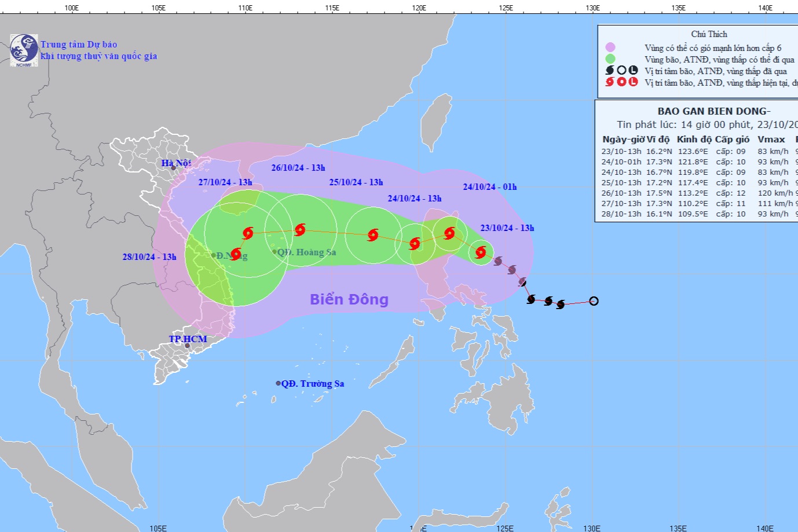This screenshot has height=532, width=798.
Task: Click the QĐ. Hoàng Sa dot marker
Action: [274, 251]
